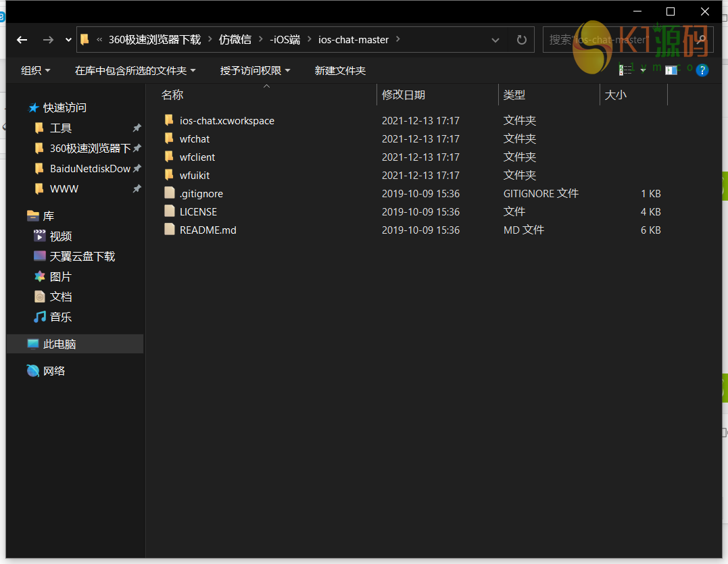Toggle the preview pane icon
Screen dimensions: 728x564
pos(671,70)
